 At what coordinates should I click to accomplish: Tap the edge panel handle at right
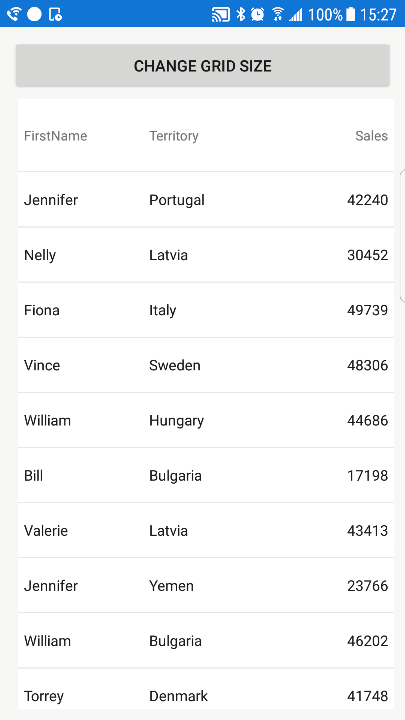tap(402, 235)
